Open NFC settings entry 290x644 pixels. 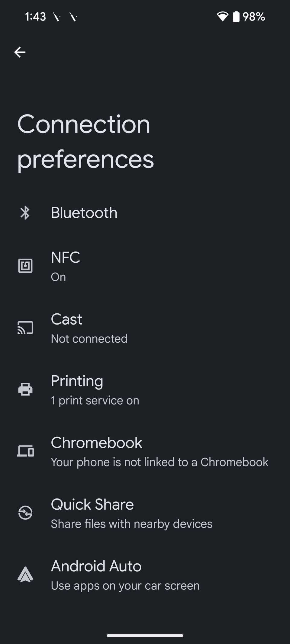click(66, 258)
